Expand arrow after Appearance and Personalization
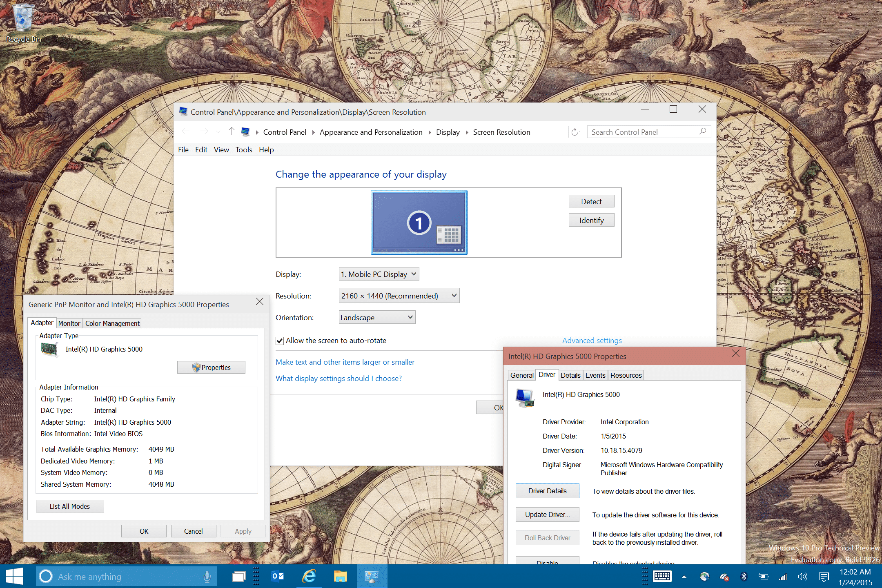Viewport: 882px width, 588px height. pyautogui.click(x=430, y=132)
